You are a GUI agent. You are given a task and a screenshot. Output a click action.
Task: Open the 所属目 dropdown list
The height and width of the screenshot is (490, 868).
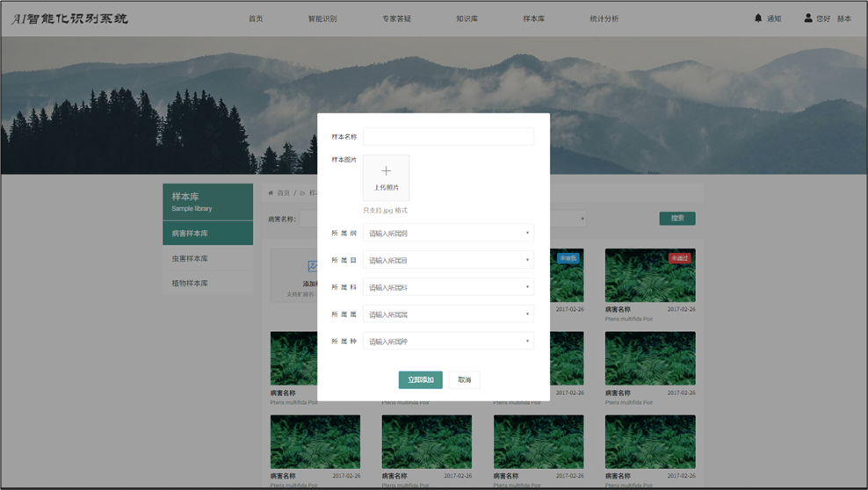point(448,261)
